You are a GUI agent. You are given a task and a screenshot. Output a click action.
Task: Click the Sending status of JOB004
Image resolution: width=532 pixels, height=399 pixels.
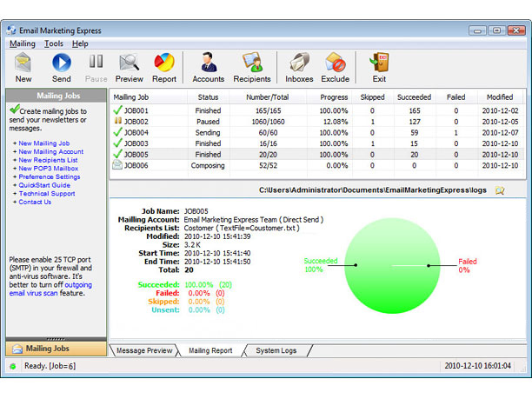pyautogui.click(x=208, y=132)
